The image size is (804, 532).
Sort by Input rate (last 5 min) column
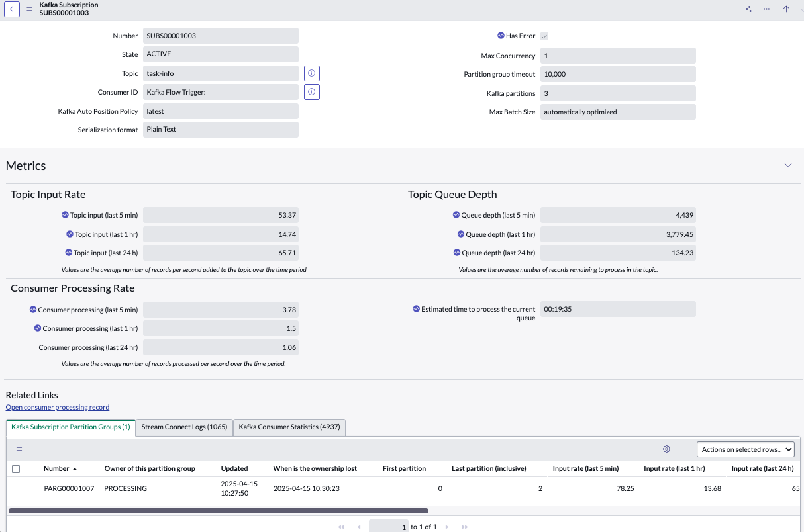(585, 468)
